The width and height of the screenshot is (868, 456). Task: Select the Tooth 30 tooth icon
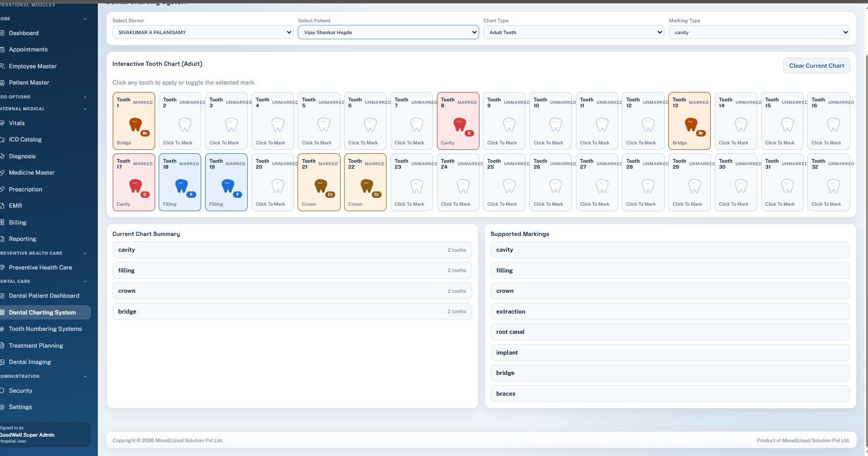(741, 186)
